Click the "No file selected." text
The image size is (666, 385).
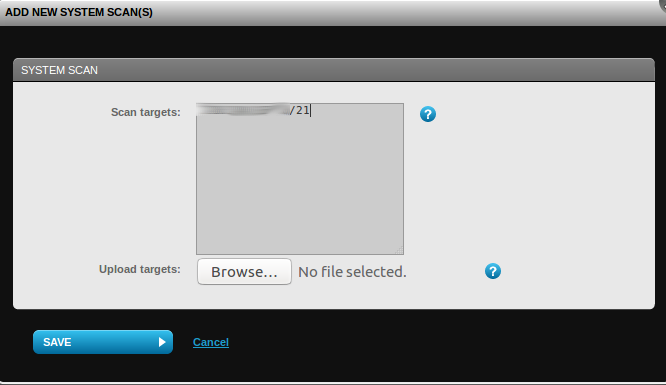[352, 272]
